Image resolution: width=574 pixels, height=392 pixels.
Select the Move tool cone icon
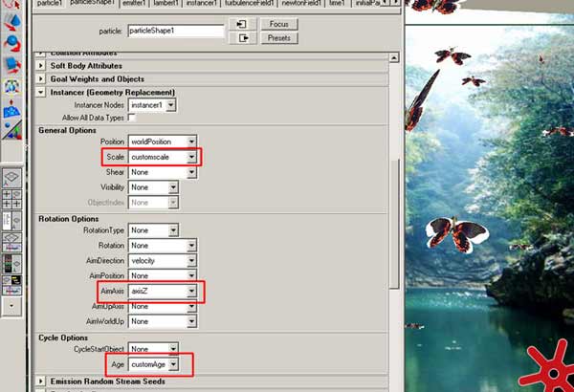pos(12,23)
